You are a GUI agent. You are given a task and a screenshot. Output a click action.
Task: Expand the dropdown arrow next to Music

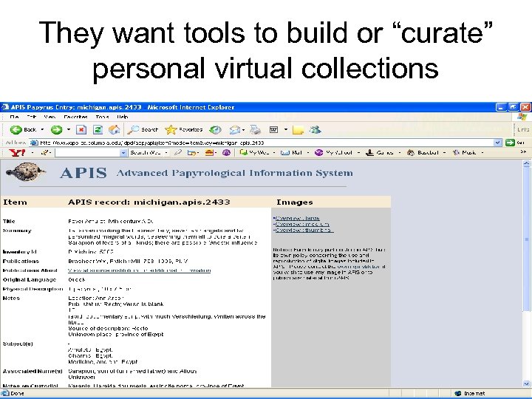pos(482,153)
